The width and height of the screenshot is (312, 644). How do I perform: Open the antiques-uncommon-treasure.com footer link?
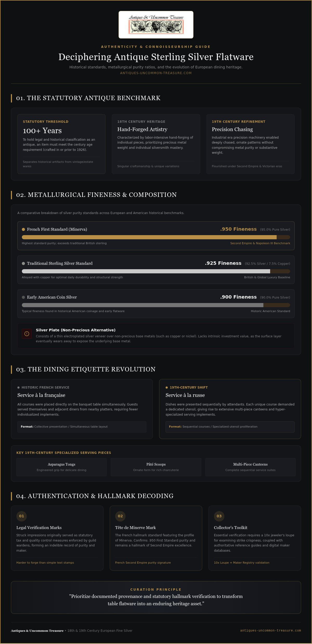pos(271,630)
